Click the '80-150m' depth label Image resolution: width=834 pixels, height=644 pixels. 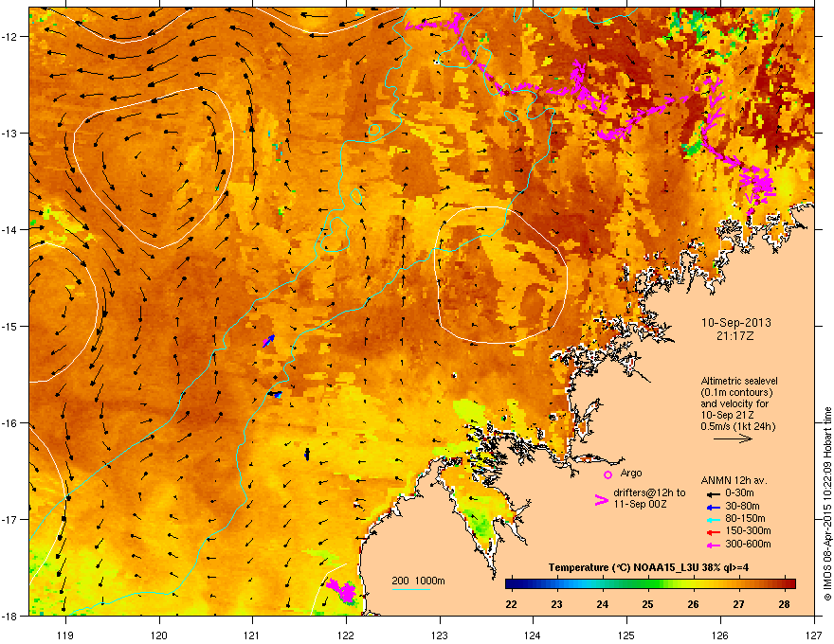point(745,518)
